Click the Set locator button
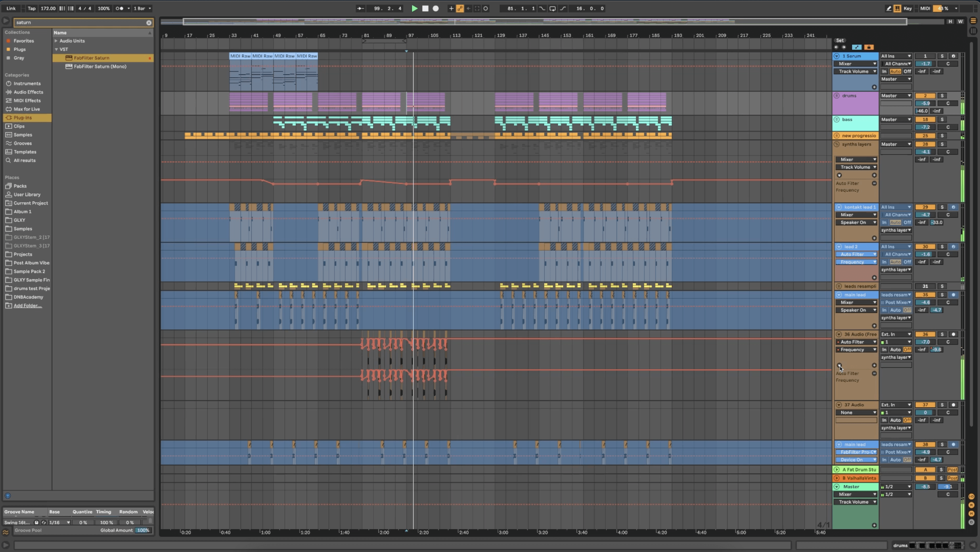This screenshot has width=980, height=552. point(840,40)
